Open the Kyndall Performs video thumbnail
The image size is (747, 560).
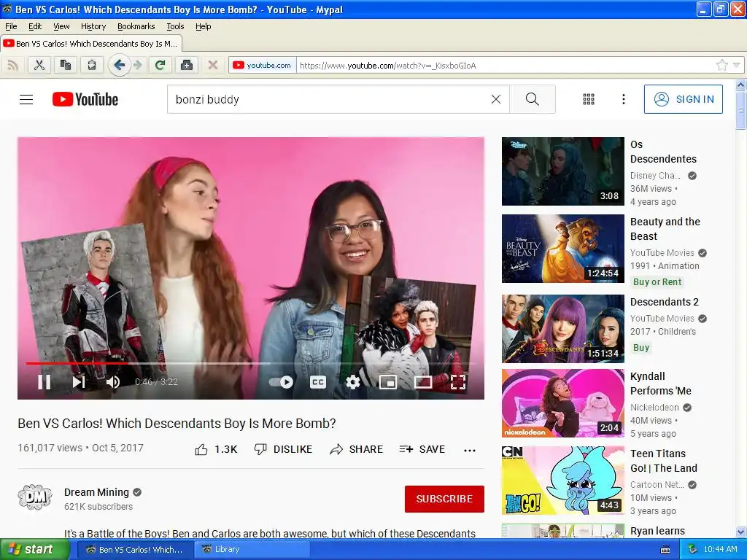[x=562, y=402]
